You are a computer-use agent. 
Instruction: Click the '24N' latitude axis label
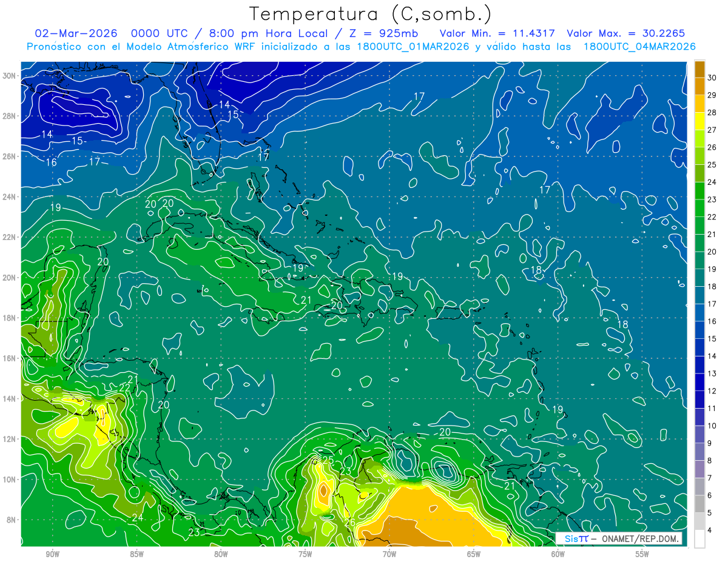[10, 197]
